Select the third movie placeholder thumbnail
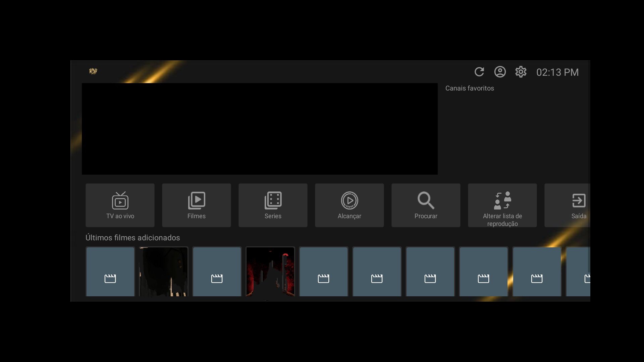This screenshot has height=362, width=644. (217, 271)
